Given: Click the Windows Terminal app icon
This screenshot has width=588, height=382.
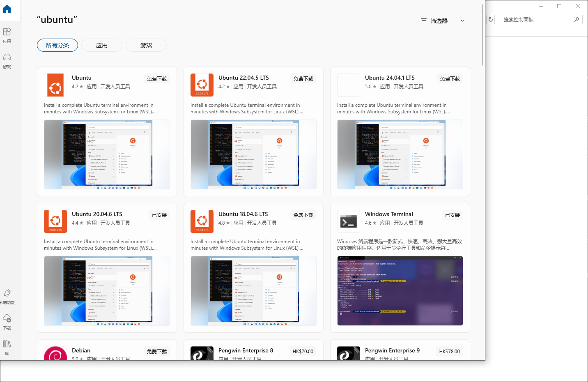Looking at the screenshot, I should [349, 221].
